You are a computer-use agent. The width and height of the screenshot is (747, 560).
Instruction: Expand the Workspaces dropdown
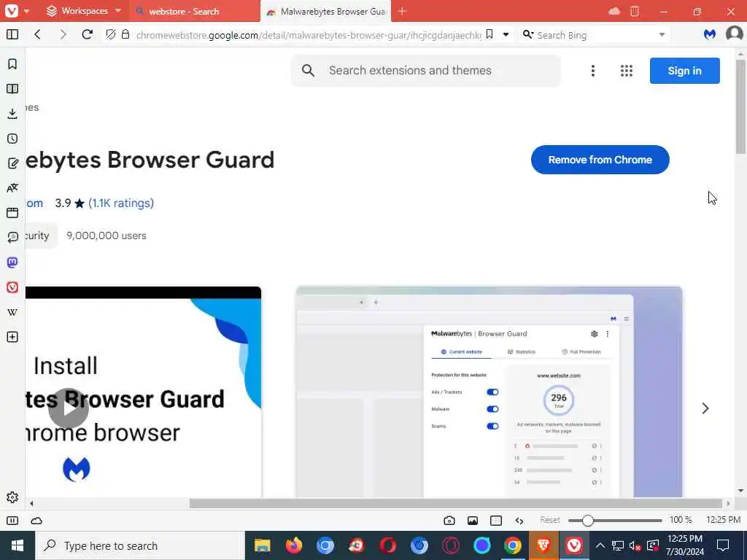click(x=118, y=10)
